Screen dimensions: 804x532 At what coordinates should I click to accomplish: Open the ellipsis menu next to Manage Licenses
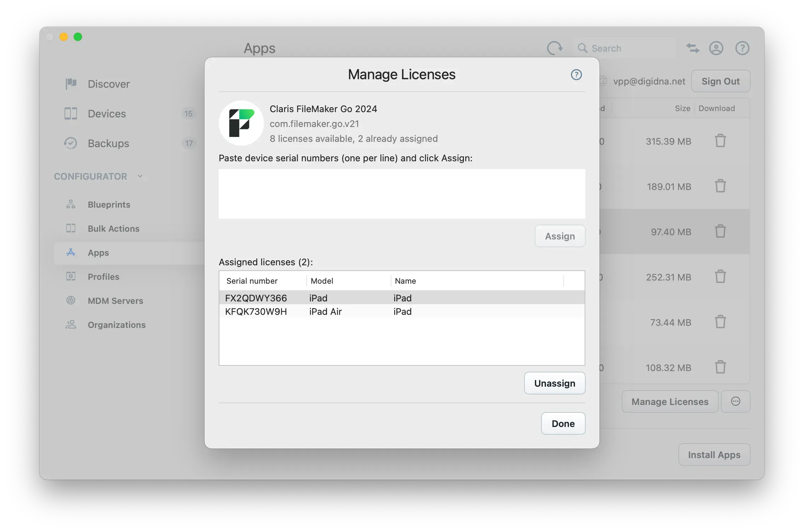pos(735,401)
